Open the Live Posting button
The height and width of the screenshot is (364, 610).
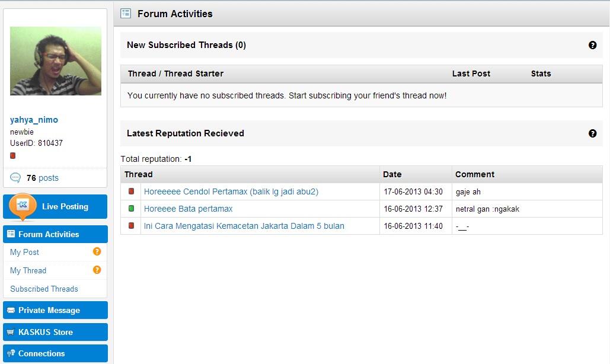[55, 206]
